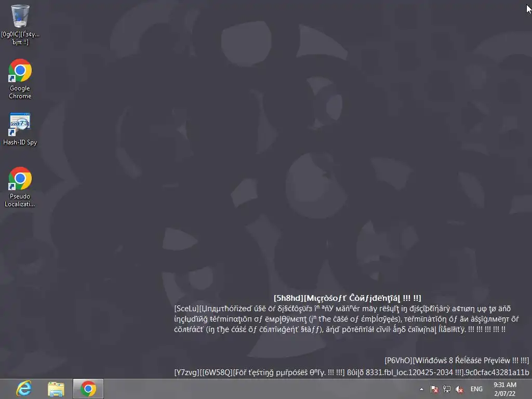
Task: Select the Hash-ID Spy desktop shortcut
Action: point(20,129)
